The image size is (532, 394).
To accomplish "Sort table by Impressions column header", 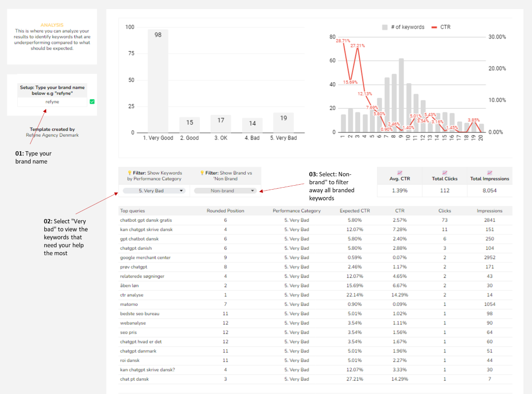I will point(489,211).
